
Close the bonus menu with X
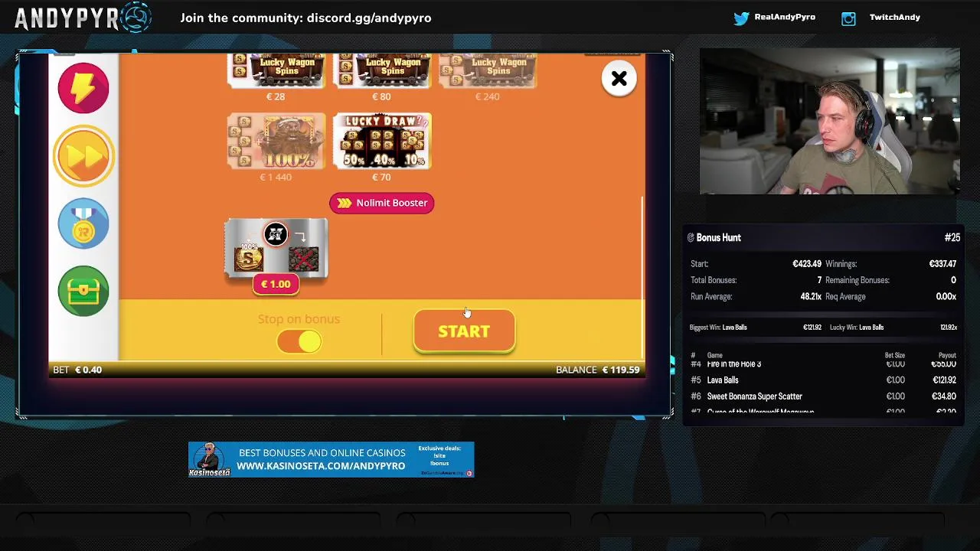point(619,78)
